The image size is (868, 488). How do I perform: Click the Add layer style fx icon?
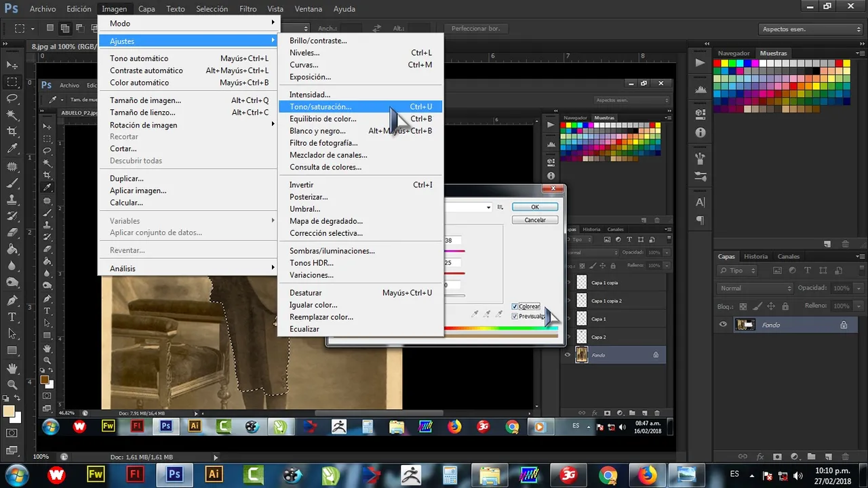pyautogui.click(x=759, y=457)
